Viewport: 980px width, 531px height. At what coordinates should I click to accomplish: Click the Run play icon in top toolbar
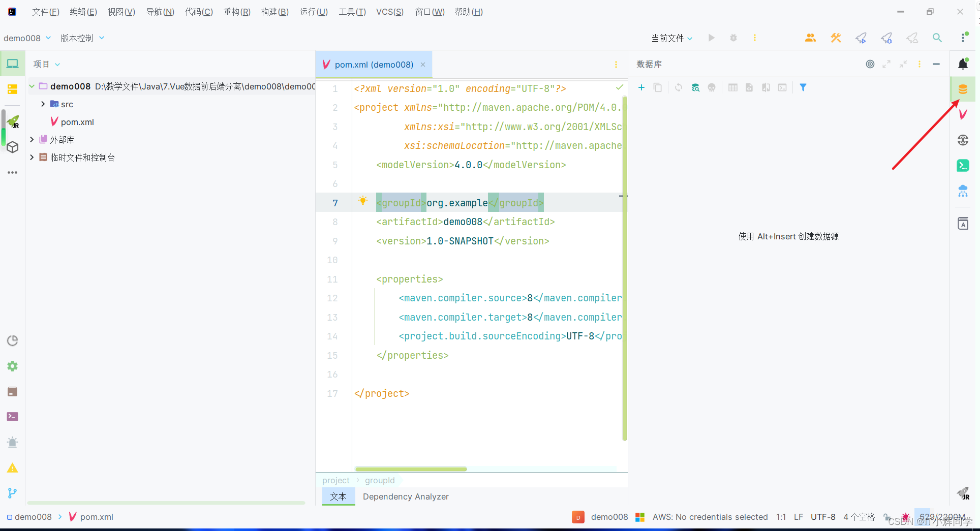[x=712, y=38]
